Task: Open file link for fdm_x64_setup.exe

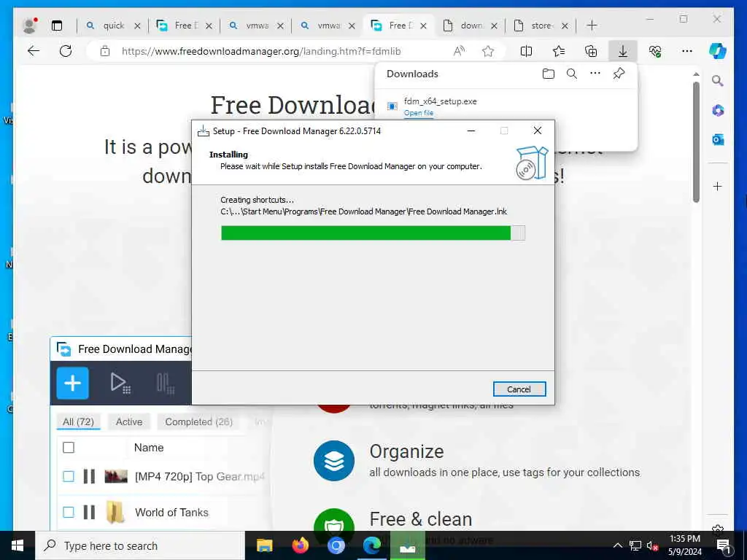Action: [418, 113]
